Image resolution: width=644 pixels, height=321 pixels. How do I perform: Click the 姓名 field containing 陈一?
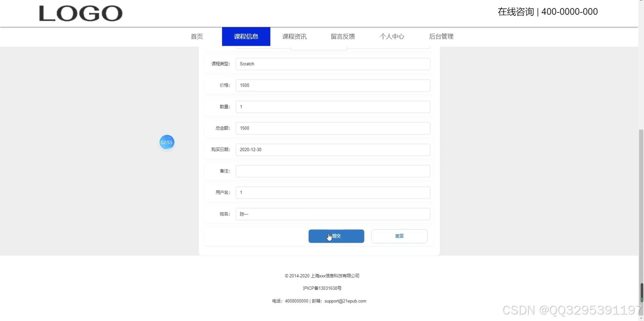pos(333,214)
